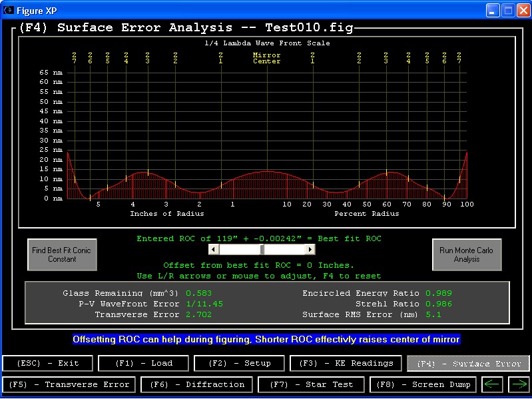This screenshot has height=399, width=532.
Task: Click the Figure XP title bar app icon
Action: tap(9, 11)
